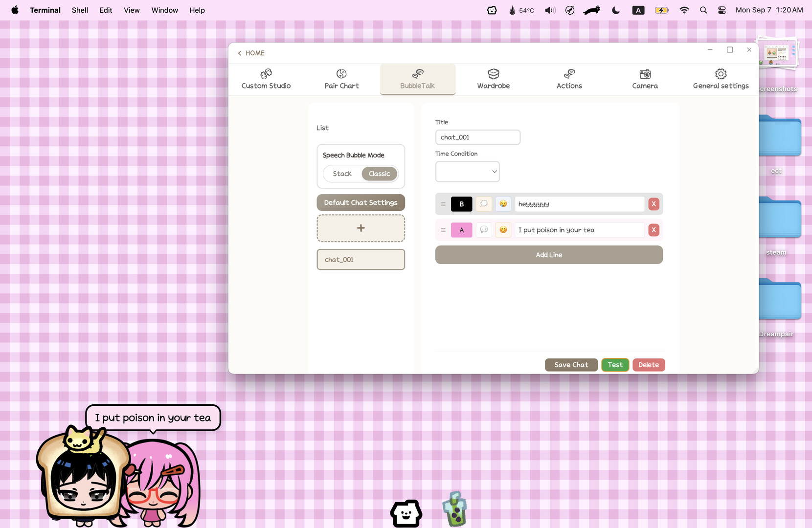Change bubble style for poison tea line
Image resolution: width=812 pixels, height=528 pixels.
[x=484, y=230]
